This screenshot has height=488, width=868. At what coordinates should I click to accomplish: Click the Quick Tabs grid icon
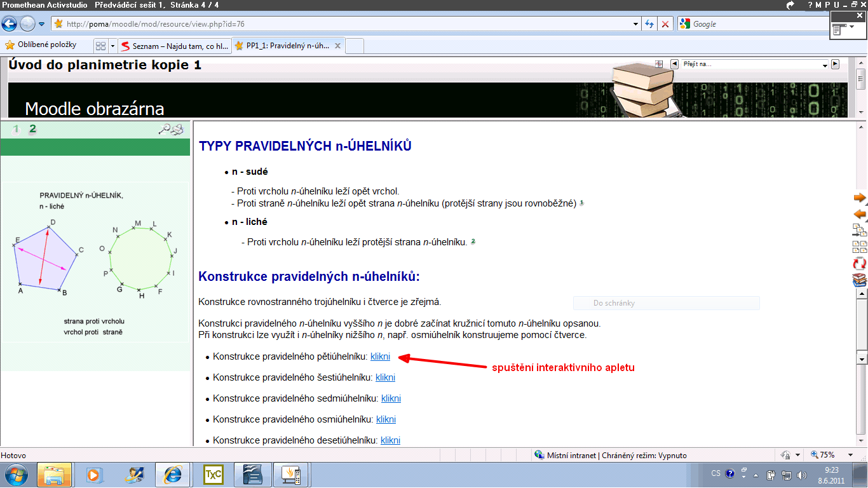100,46
